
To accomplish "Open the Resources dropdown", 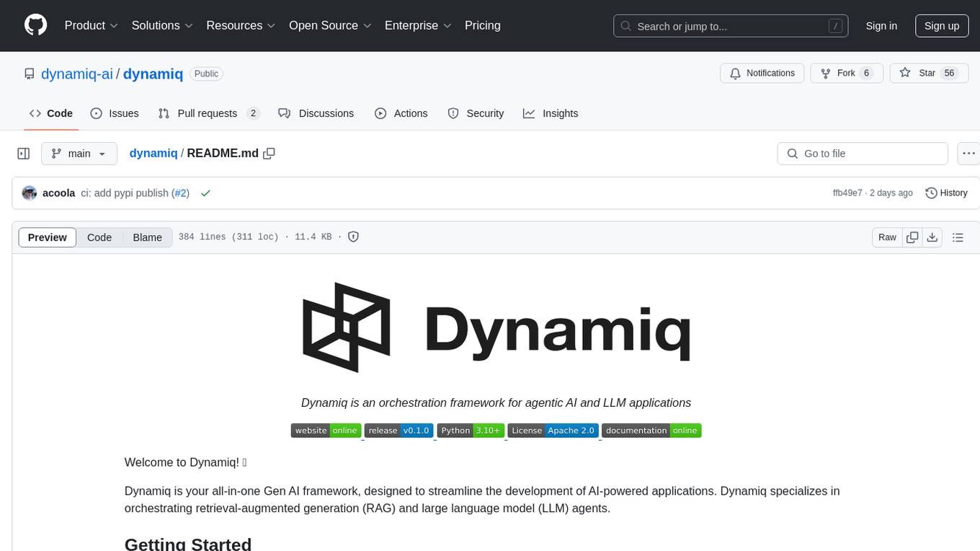I will click(x=241, y=25).
